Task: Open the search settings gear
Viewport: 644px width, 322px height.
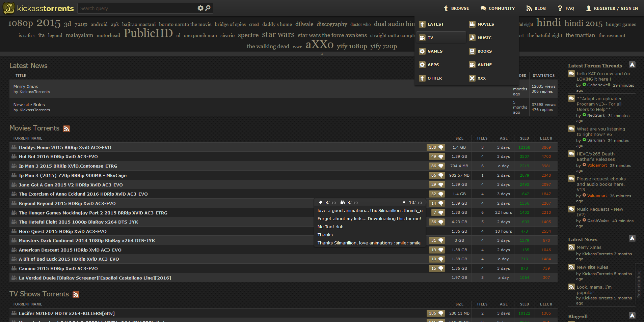Action: (x=201, y=8)
